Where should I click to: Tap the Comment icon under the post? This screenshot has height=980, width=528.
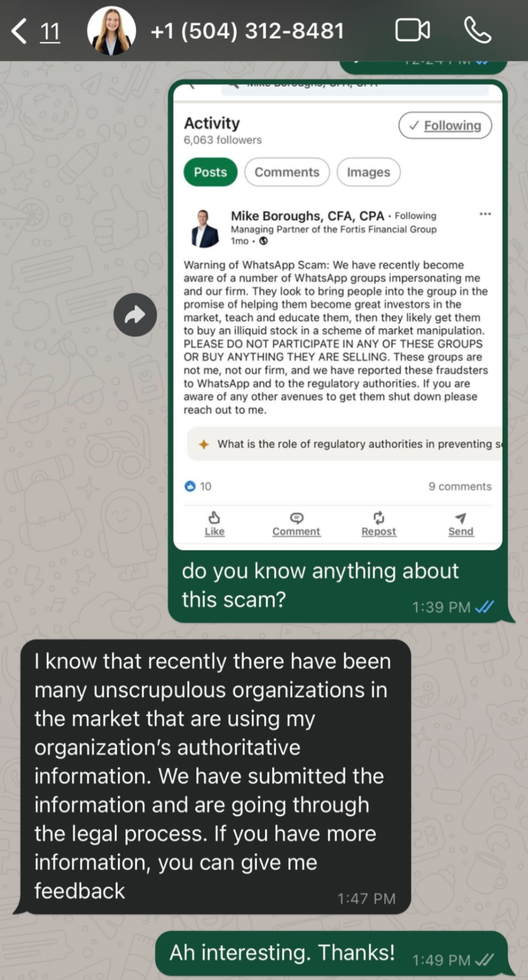[x=296, y=524]
